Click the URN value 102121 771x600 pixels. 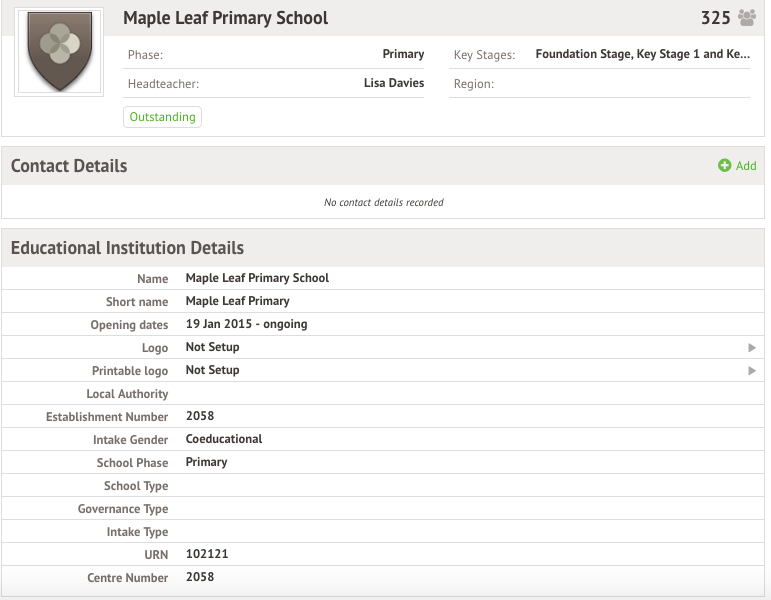point(207,554)
